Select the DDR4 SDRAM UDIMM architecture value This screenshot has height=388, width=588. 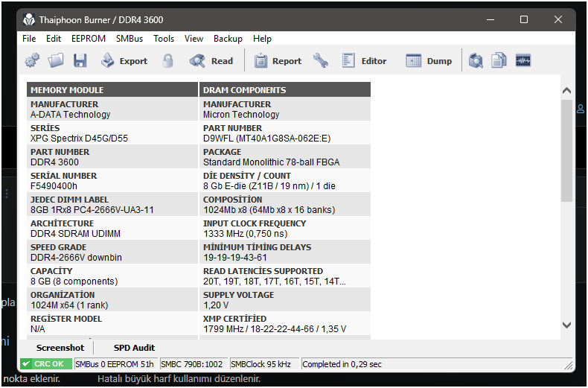(x=75, y=234)
